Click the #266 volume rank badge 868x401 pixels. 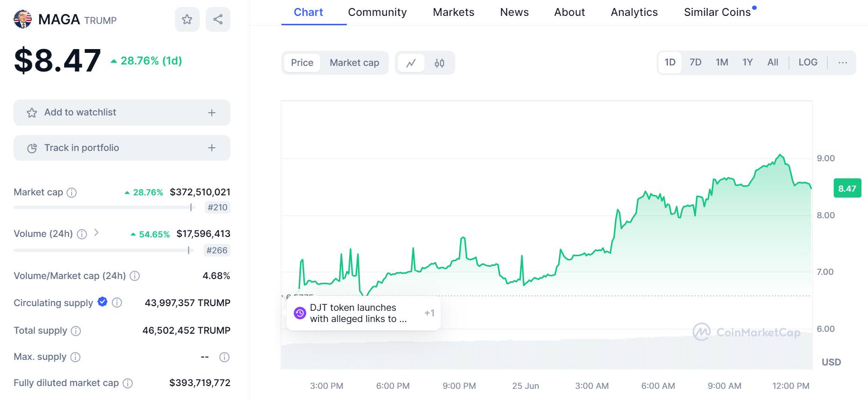pos(217,251)
